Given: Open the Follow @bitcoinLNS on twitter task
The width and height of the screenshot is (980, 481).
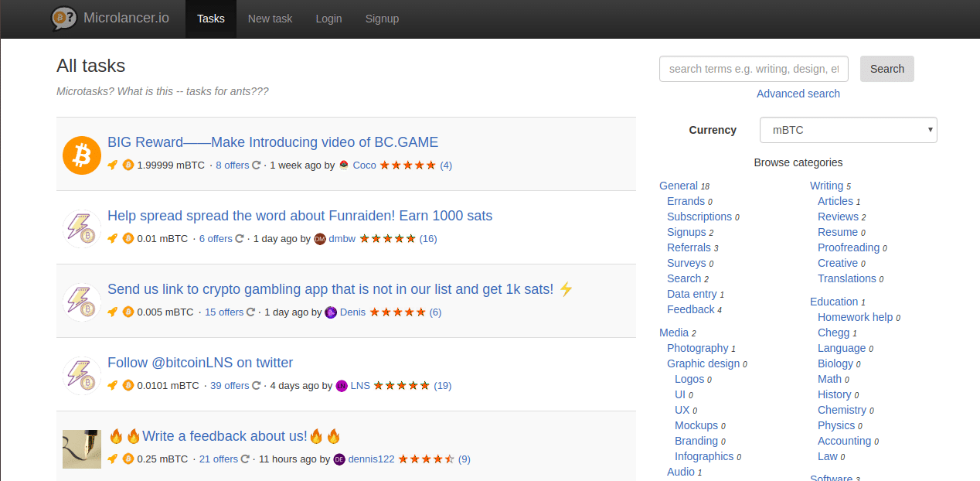Looking at the screenshot, I should [200, 363].
